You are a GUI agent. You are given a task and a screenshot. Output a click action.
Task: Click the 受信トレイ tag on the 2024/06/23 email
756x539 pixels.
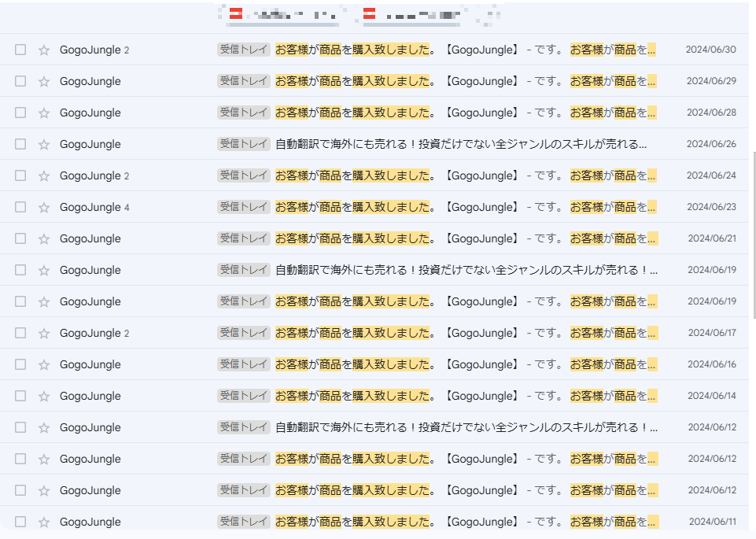pyautogui.click(x=243, y=207)
